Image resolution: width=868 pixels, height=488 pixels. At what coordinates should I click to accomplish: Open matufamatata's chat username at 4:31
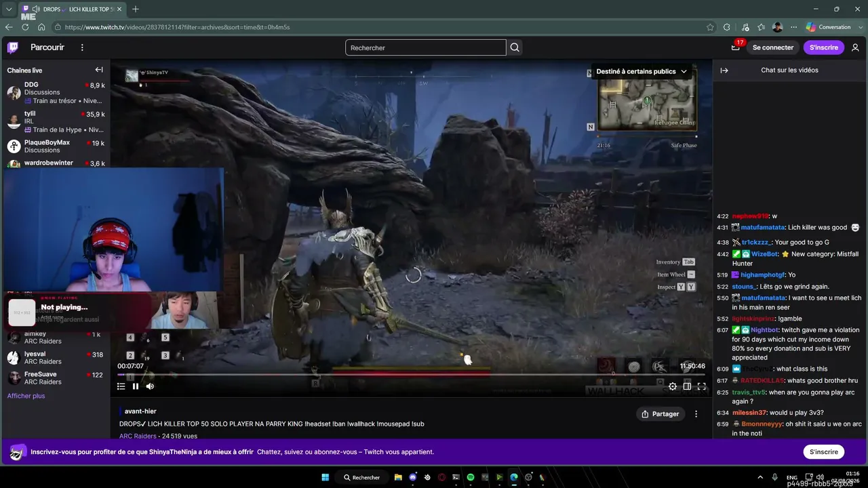[x=762, y=228]
